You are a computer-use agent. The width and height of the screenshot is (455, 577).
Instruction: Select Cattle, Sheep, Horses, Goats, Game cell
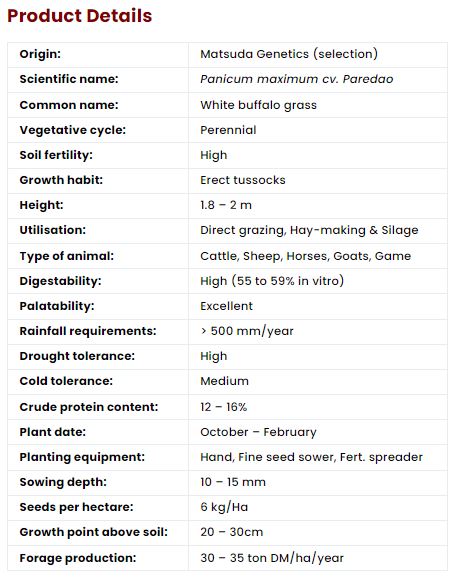tap(318, 256)
